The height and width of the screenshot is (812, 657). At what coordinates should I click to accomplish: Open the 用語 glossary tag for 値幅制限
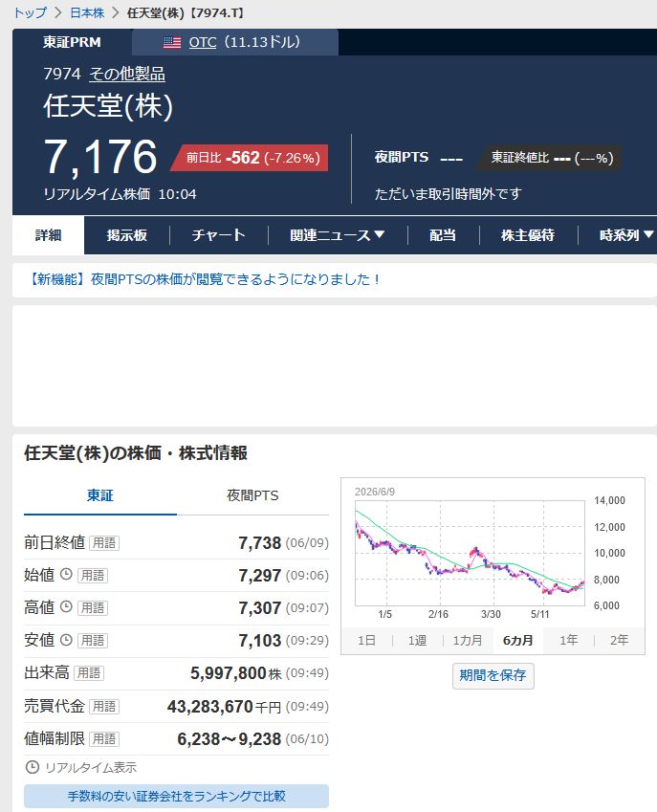(104, 739)
